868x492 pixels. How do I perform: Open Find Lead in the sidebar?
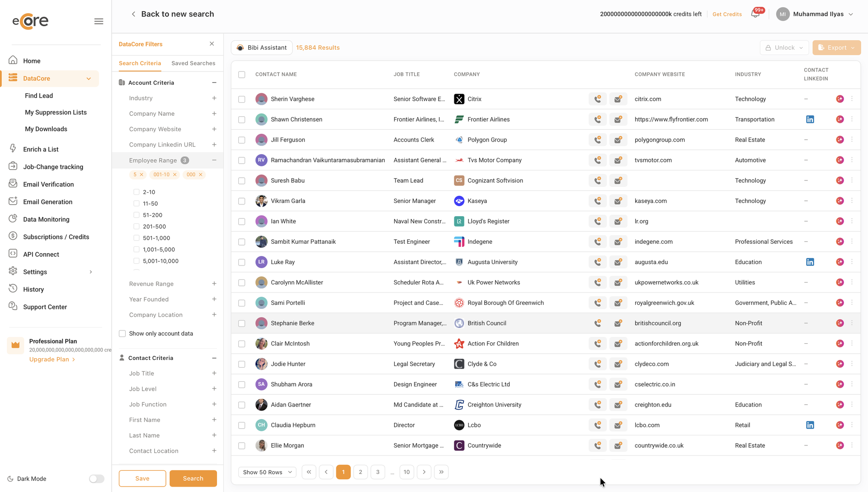pos(39,96)
